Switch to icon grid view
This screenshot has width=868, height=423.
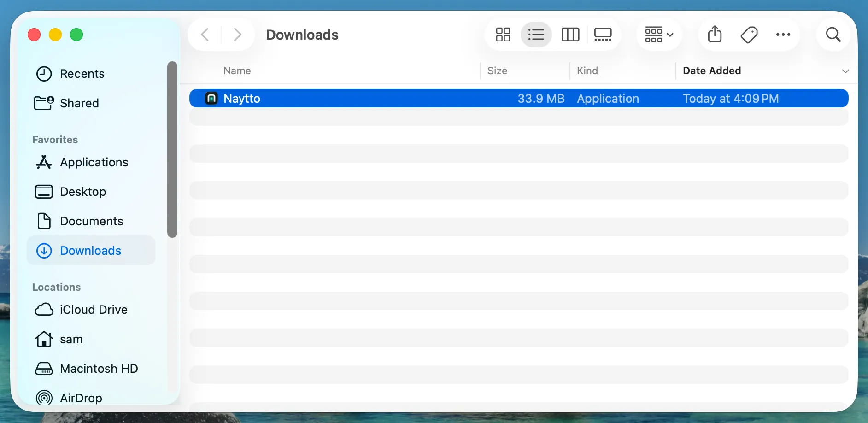503,35
